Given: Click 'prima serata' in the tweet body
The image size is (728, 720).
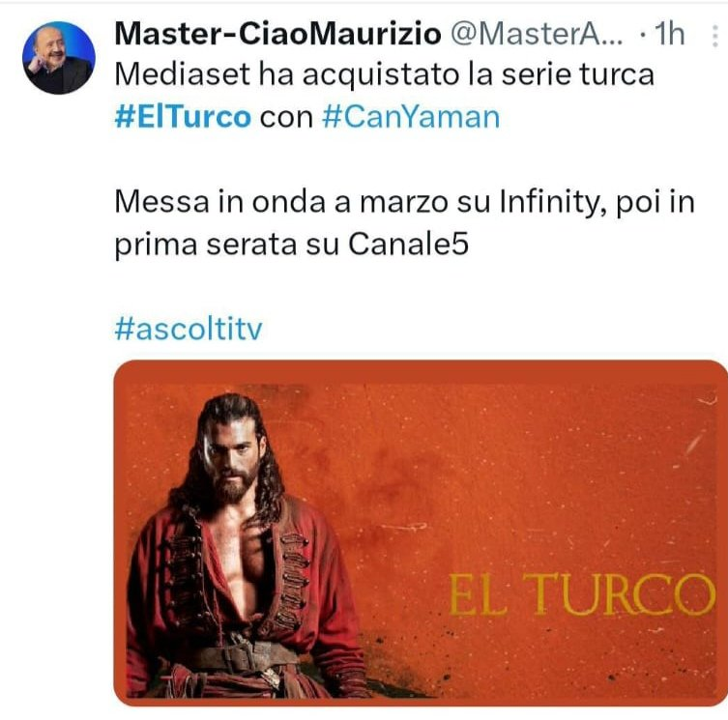Looking at the screenshot, I should click(205, 245).
